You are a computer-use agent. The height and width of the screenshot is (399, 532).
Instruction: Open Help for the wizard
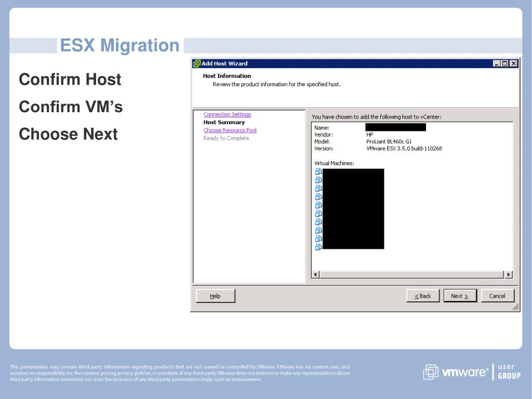point(216,296)
